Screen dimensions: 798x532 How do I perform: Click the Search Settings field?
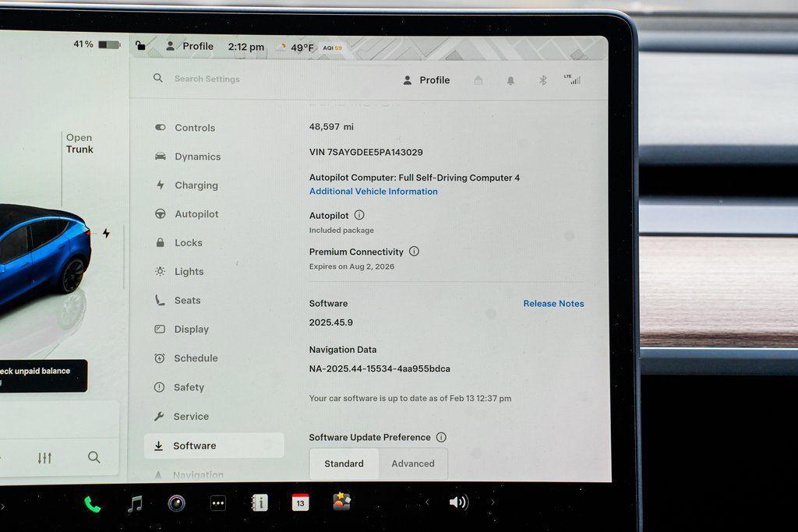(x=207, y=79)
